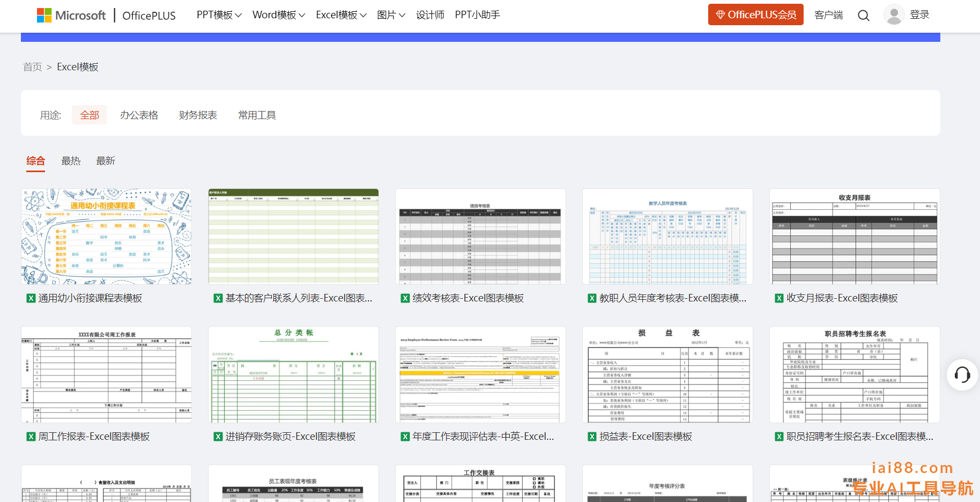Click title 基本的客户联系人列表-Excel图表
The height and width of the screenshot is (502, 980).
click(x=299, y=298)
